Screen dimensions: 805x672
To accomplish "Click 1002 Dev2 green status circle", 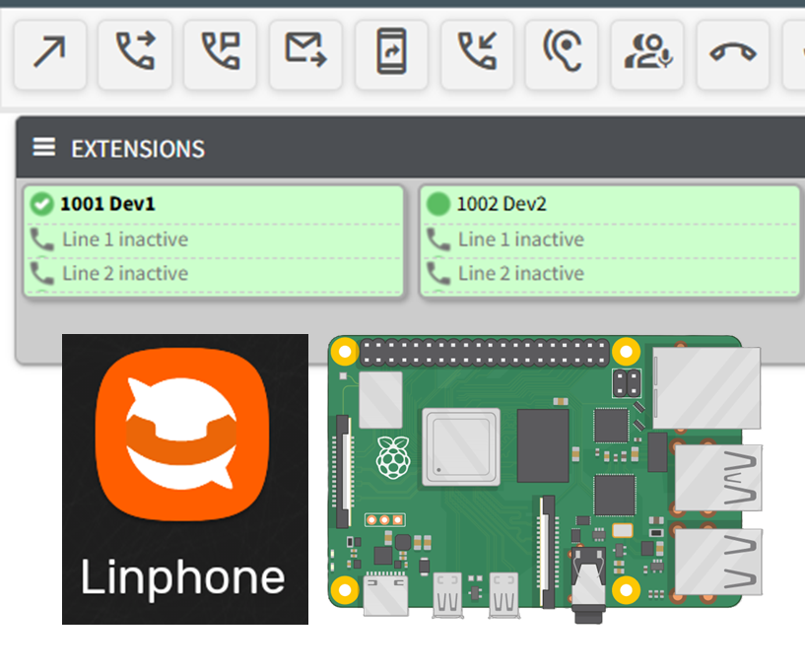I will (x=437, y=204).
